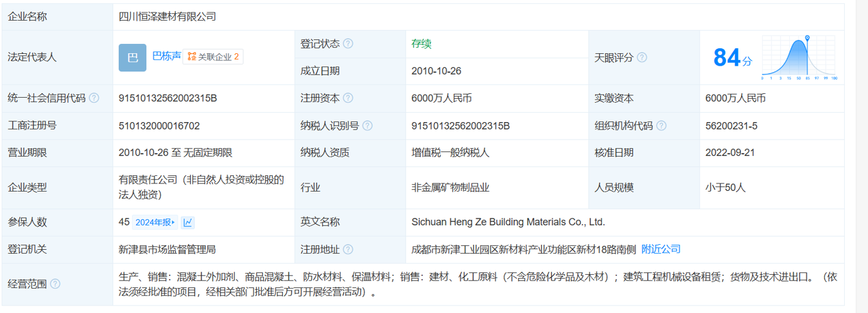Open help icon next to 纳税人识别号
This screenshot has height=313, width=868.
[x=367, y=126]
